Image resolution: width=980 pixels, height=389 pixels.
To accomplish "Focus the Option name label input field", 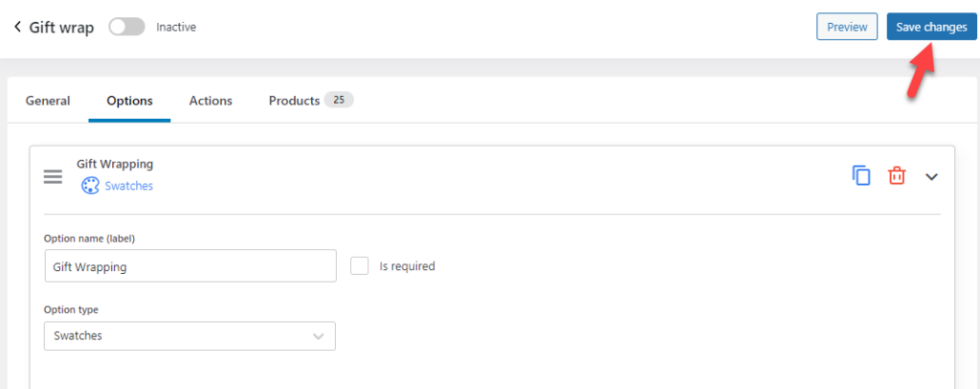I will coord(190,266).
